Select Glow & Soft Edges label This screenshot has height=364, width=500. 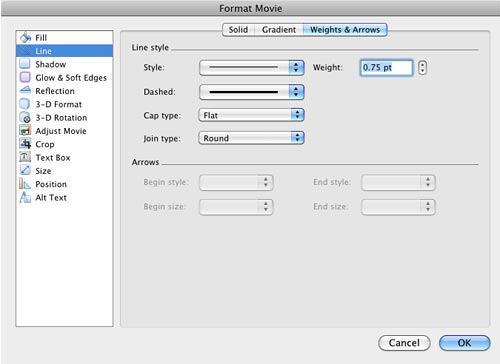point(71,78)
